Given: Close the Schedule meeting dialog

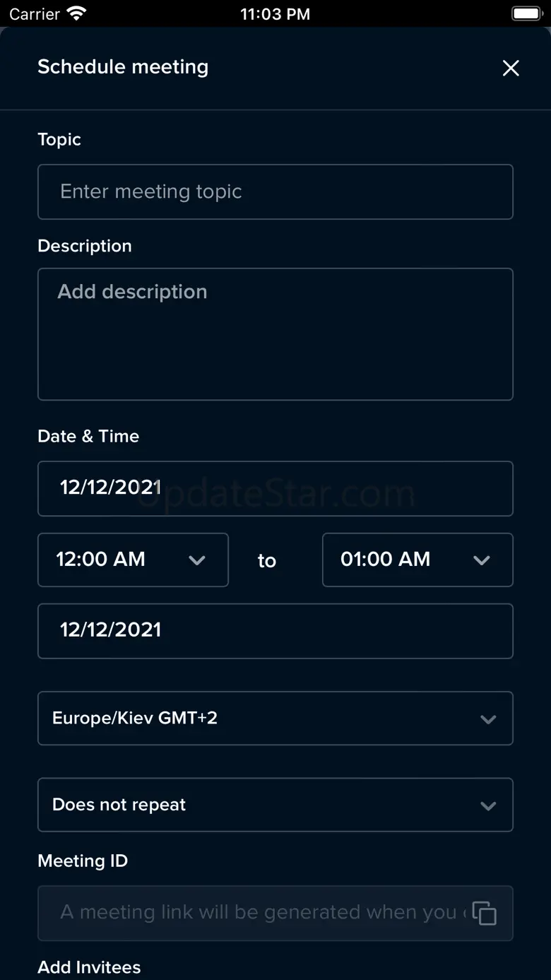Looking at the screenshot, I should tap(510, 68).
